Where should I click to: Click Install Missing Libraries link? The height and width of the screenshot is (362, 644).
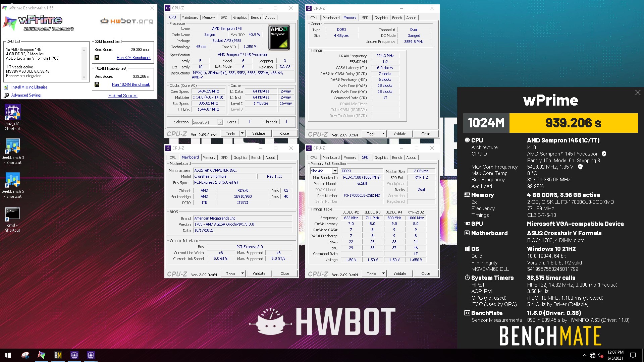pyautogui.click(x=29, y=87)
